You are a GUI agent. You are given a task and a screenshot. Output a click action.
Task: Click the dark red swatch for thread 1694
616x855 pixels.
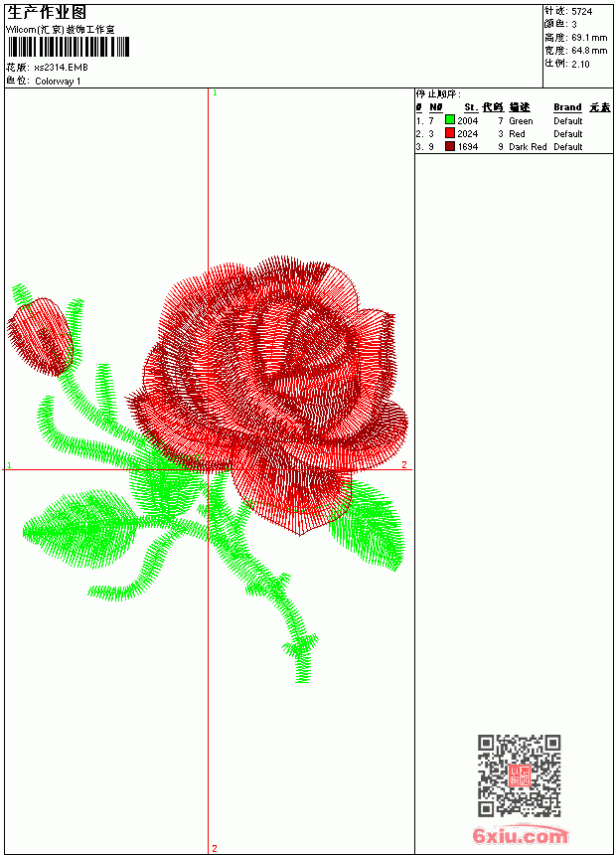pyautogui.click(x=450, y=146)
